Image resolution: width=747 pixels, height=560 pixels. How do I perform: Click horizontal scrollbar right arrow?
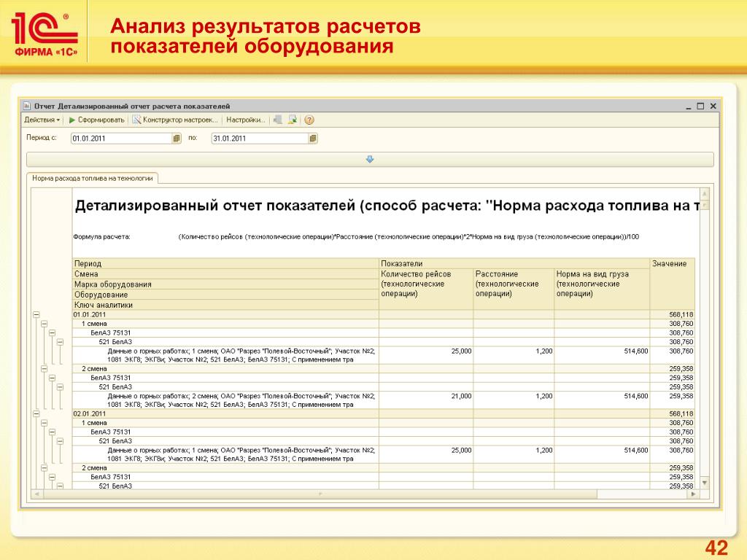[693, 494]
